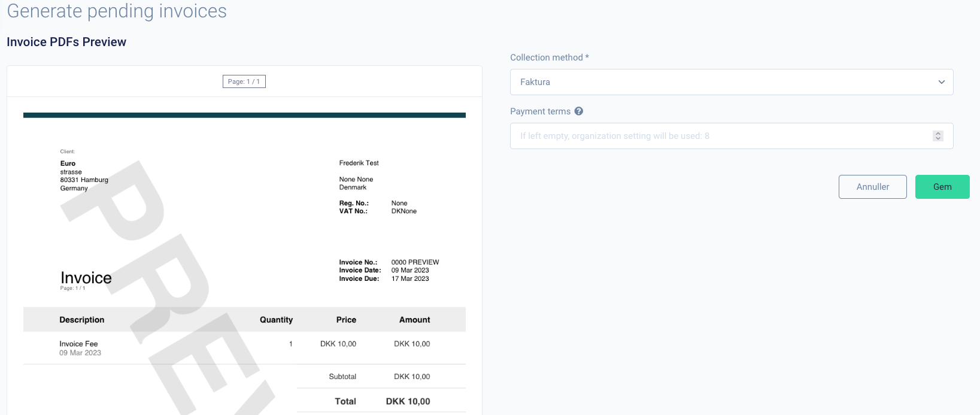Click the sender name 'Frederik Test'

(359, 163)
